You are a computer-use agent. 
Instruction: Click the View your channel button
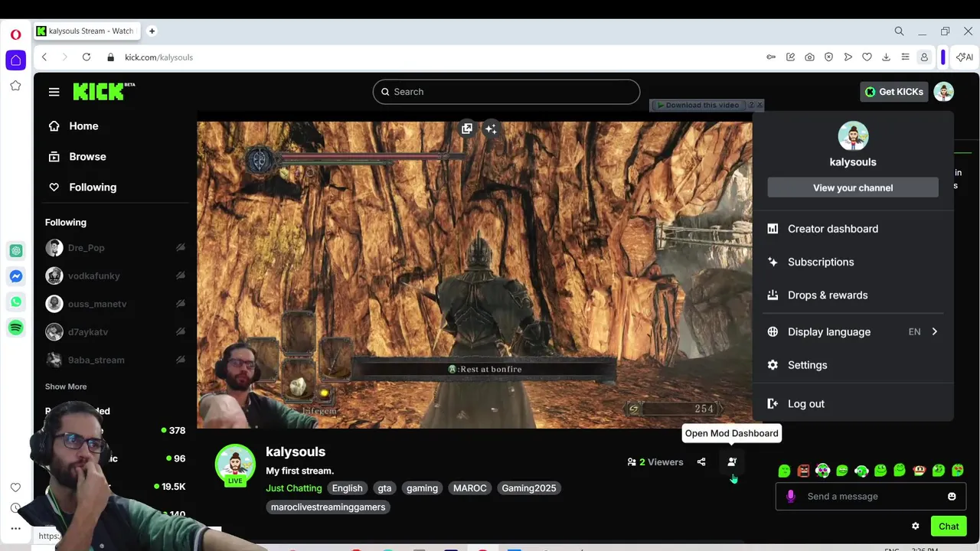[x=853, y=187]
